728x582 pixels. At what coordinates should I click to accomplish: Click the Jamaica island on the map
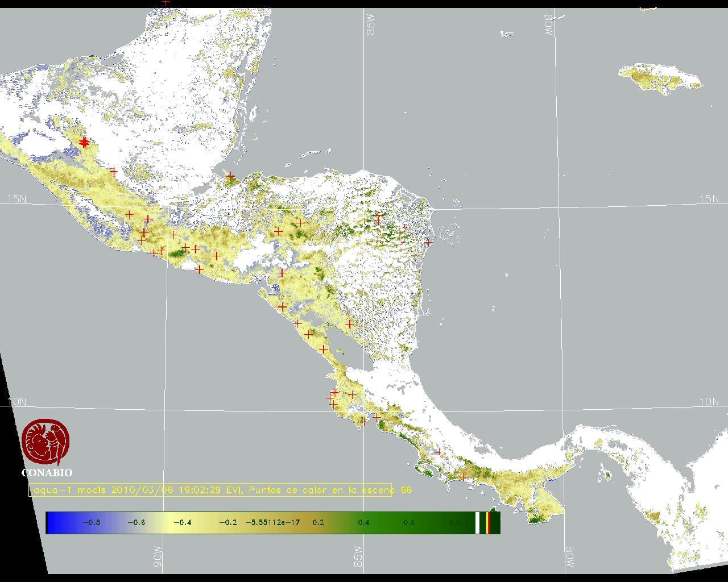coord(660,78)
